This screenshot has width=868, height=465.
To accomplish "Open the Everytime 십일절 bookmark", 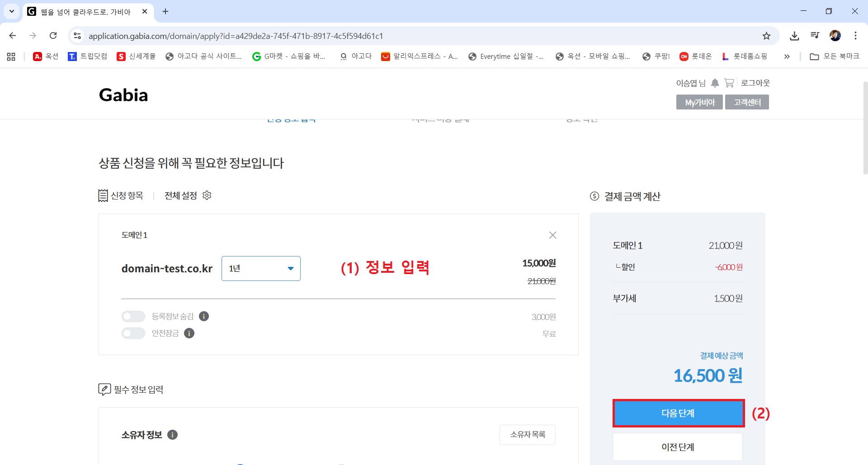I will click(506, 56).
